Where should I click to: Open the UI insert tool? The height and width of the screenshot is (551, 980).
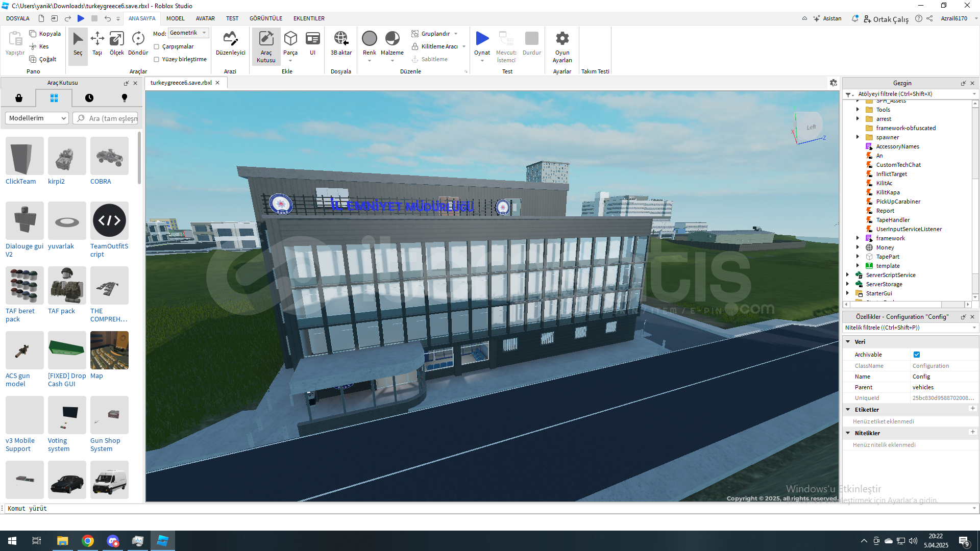[x=312, y=44]
